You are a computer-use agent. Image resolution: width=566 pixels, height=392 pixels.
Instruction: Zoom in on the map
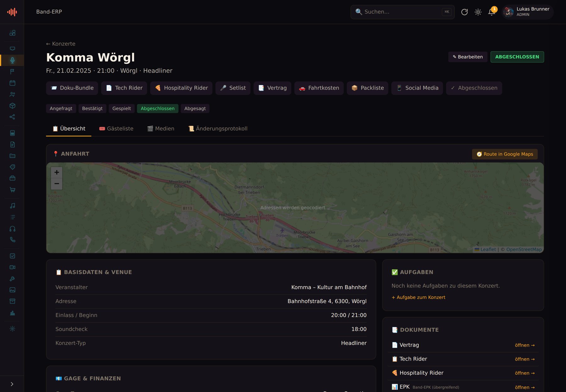(57, 172)
